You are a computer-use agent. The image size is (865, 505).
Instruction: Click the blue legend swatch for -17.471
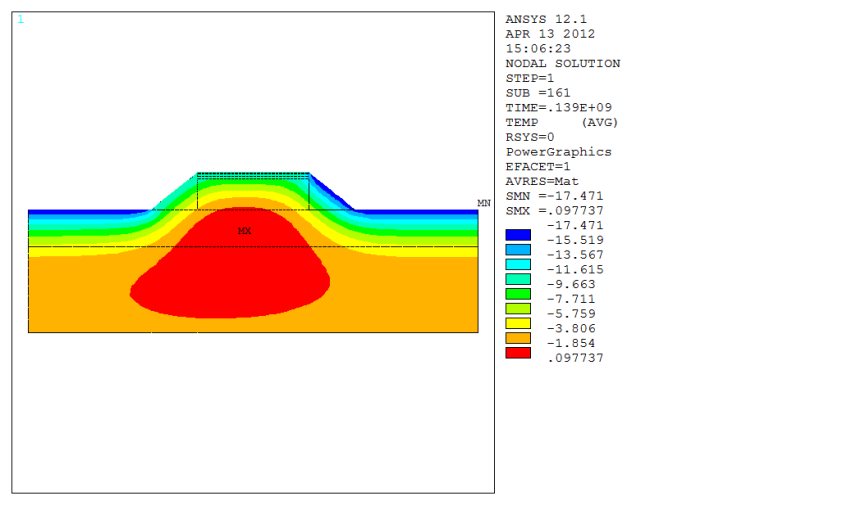(518, 235)
